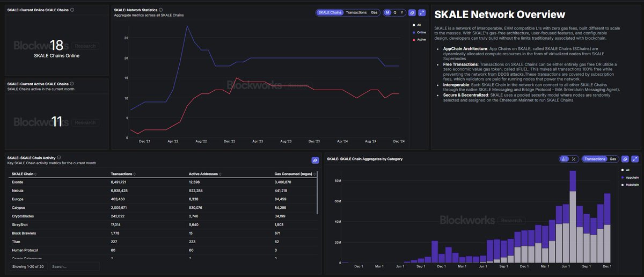The image size is (644, 277).
Task: Click the SKALE Network Overview heading
Action: pyautogui.click(x=499, y=14)
